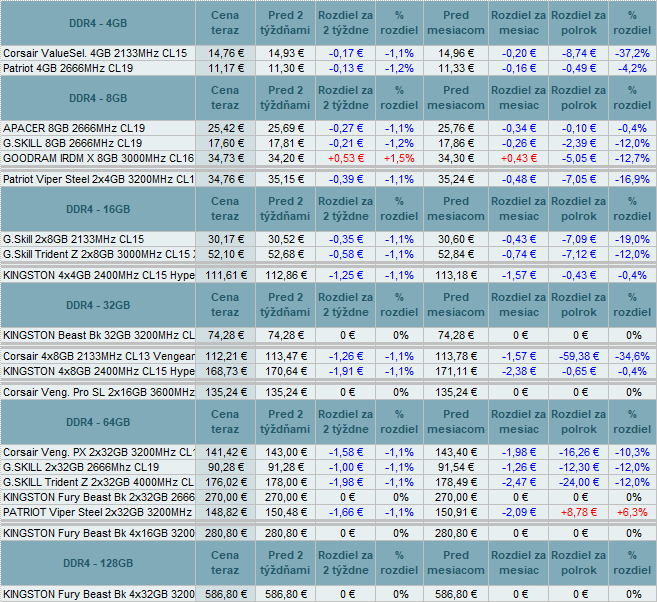Click the red +0,53 € difference value

pos(346,159)
